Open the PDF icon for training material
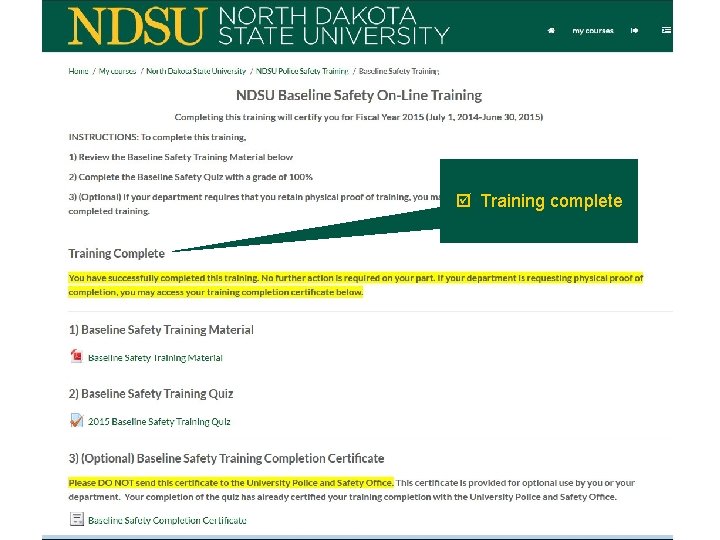Screen dimensions: 720x540 point(76,356)
